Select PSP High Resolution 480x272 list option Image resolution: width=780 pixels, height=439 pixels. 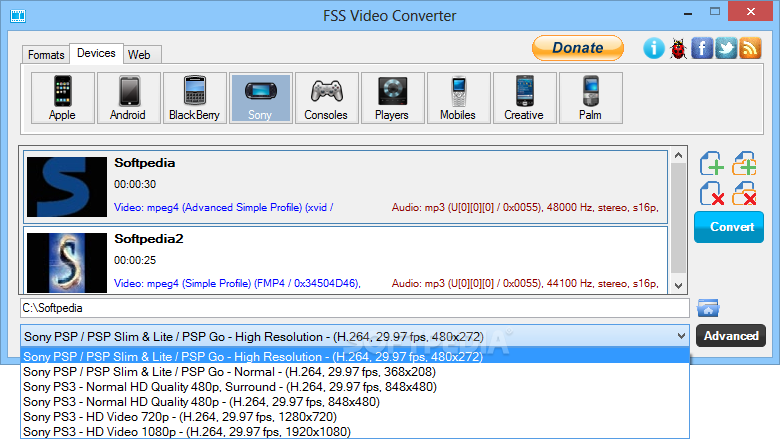click(355, 356)
